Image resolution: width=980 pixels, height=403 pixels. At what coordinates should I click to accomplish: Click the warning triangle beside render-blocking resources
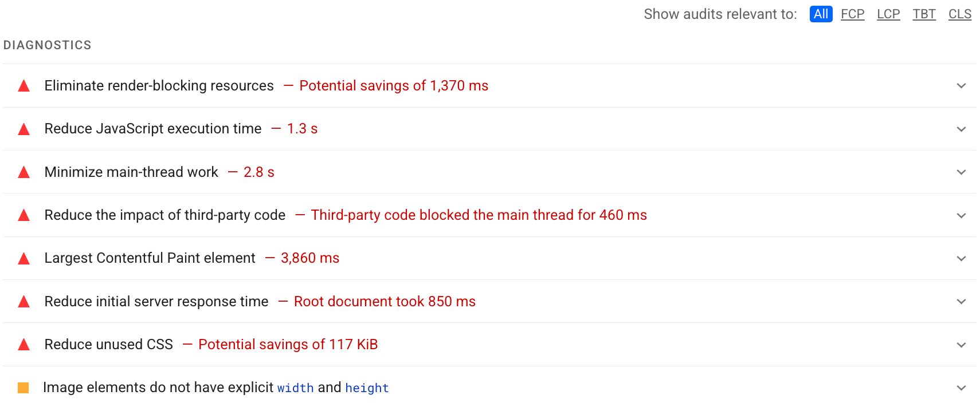pos(23,86)
